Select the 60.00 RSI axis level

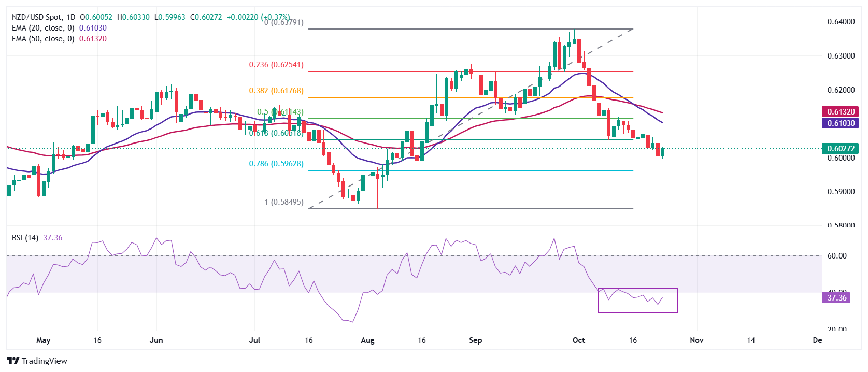click(836, 256)
